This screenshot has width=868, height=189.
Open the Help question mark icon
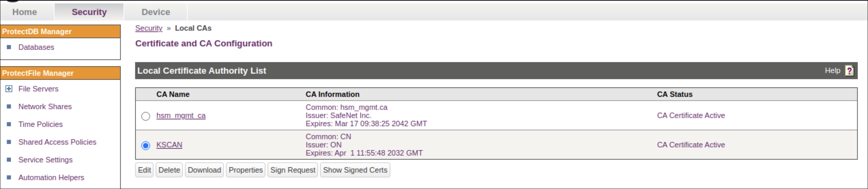tap(849, 71)
